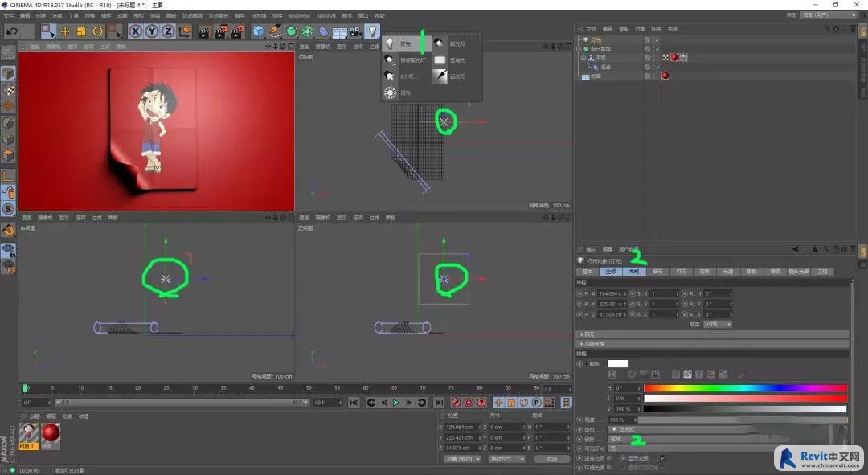Collapse the subdivision object tree node
868x475 pixels.
click(579, 49)
